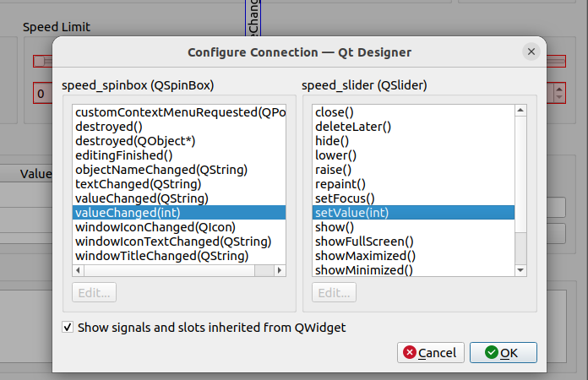Screen dimensions: 588x380
Task: Click spinbox down arrow in background form
Action: pos(559,97)
